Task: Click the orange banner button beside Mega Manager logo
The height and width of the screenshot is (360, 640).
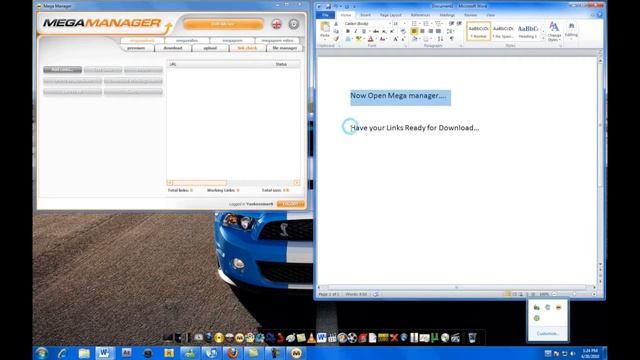Action: pos(223,24)
